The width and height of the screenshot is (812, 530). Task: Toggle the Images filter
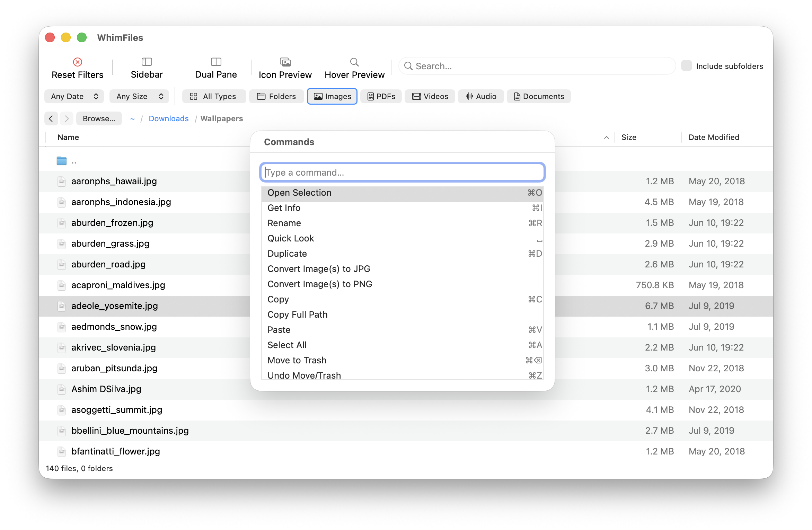[332, 96]
